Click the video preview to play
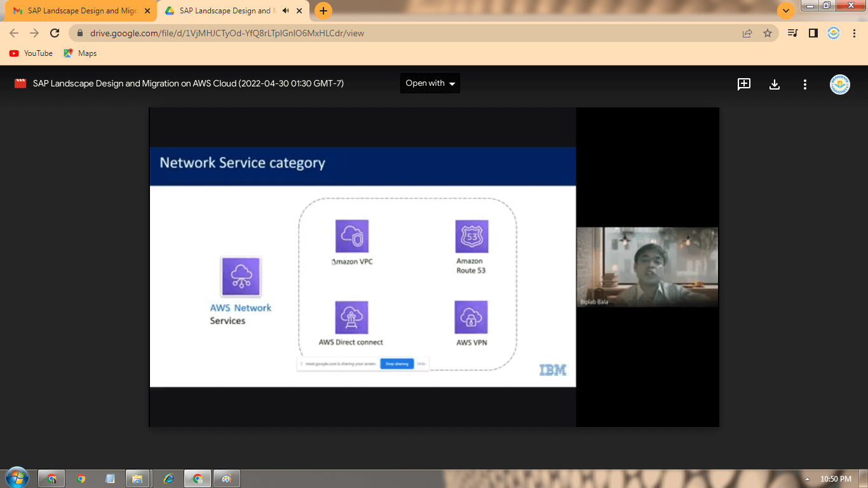This screenshot has width=868, height=488. pos(362,267)
